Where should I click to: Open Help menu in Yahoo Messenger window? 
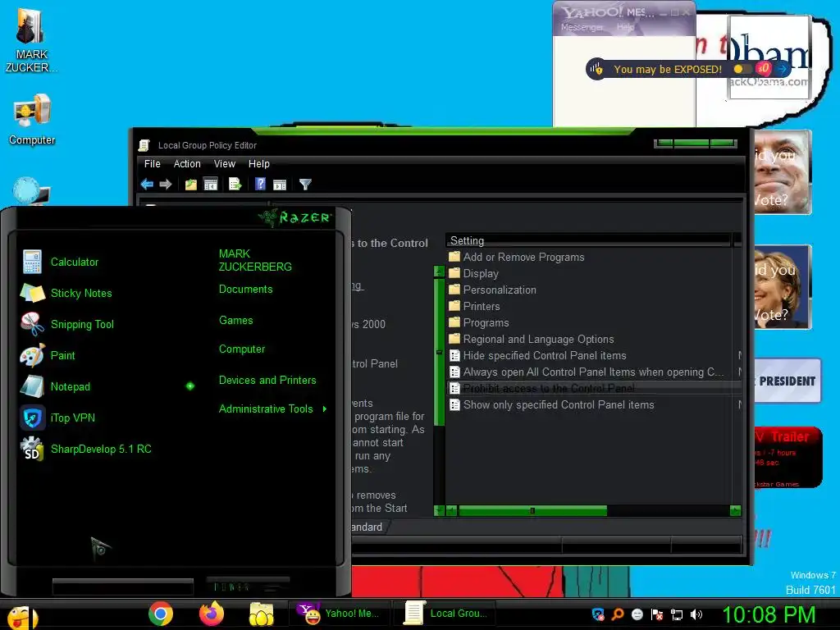click(x=625, y=27)
